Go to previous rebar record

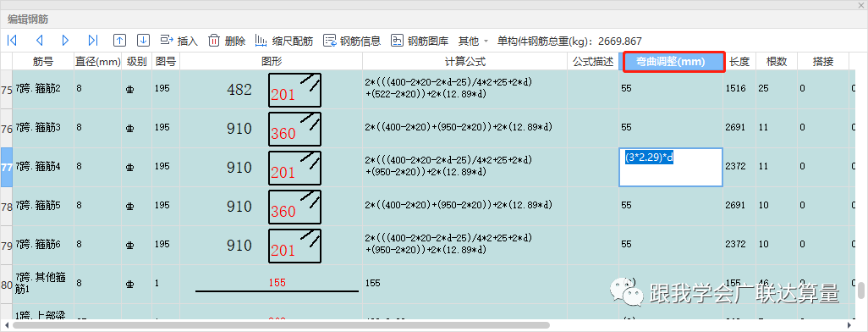point(39,41)
